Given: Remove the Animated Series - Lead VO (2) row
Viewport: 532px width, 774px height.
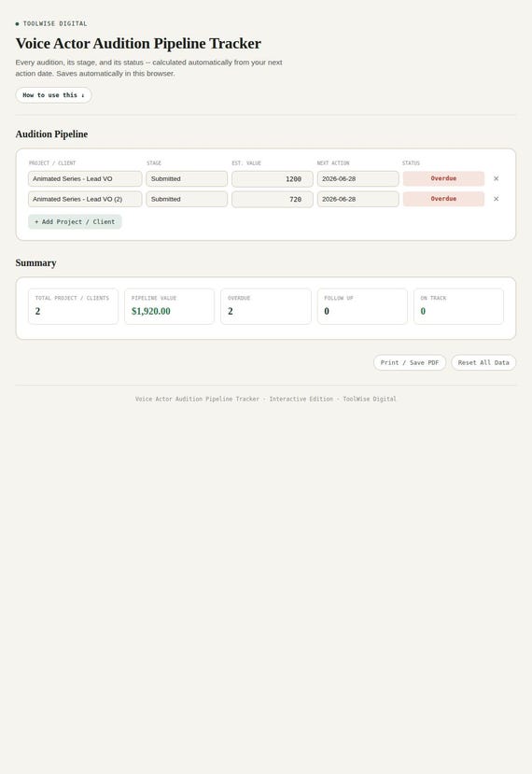Looking at the screenshot, I should tap(496, 199).
